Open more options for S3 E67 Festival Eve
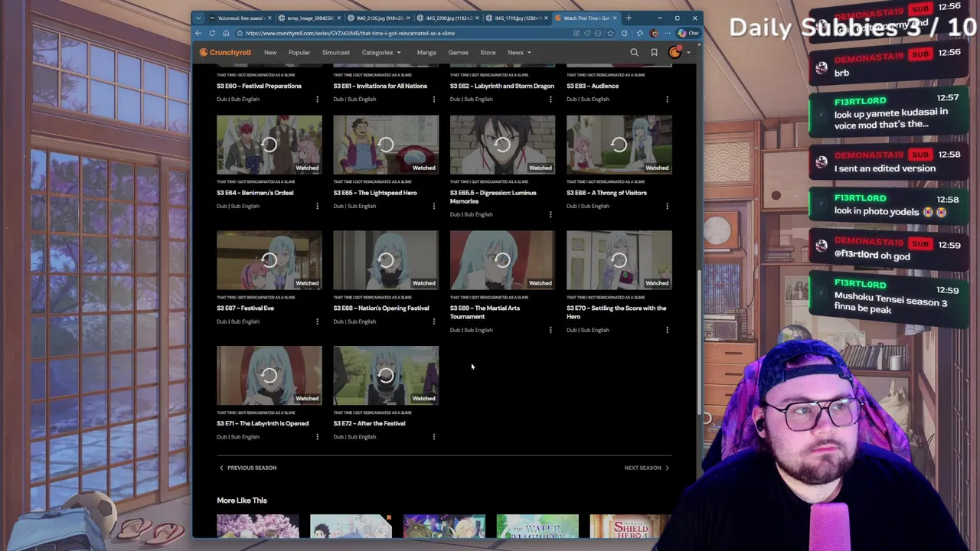Viewport: 980px width, 551px height. (x=317, y=321)
